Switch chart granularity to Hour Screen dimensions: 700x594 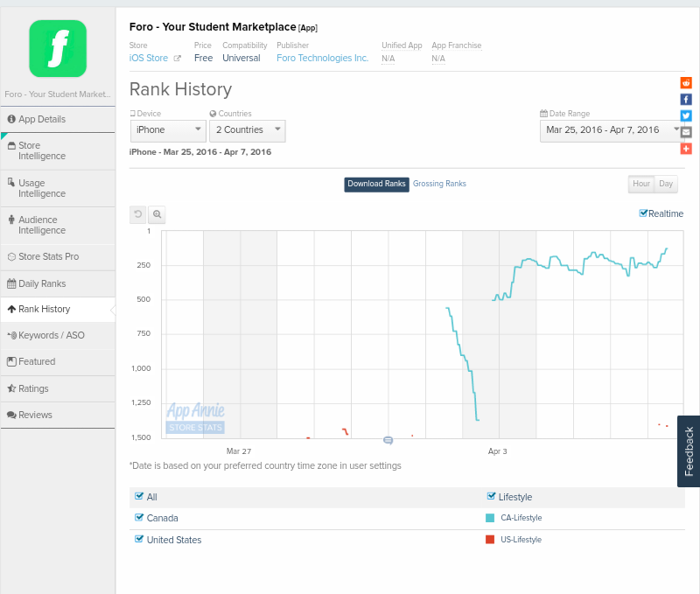pos(641,184)
